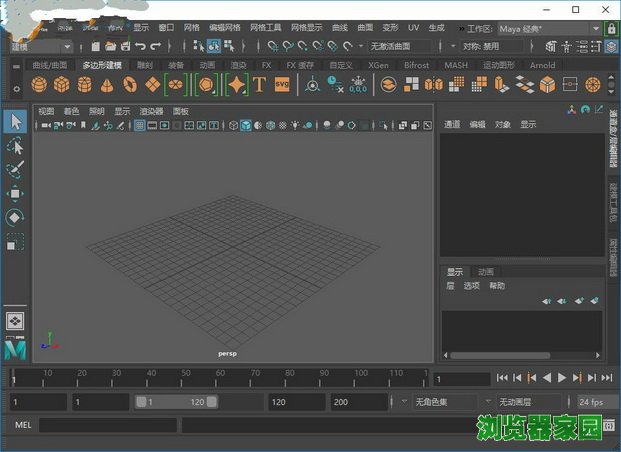Activate the Rotate tool in left toolbox
The height and width of the screenshot is (452, 621).
pos(15,218)
